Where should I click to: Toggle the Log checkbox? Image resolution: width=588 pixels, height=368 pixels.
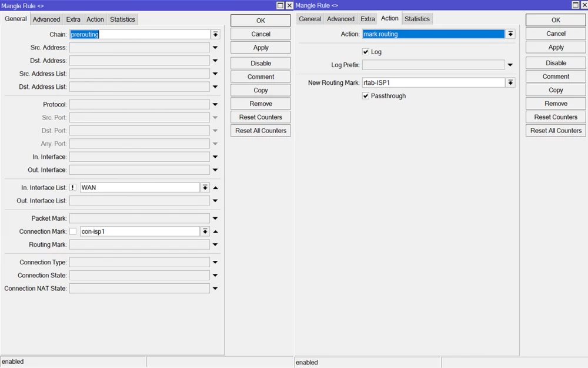click(x=366, y=52)
